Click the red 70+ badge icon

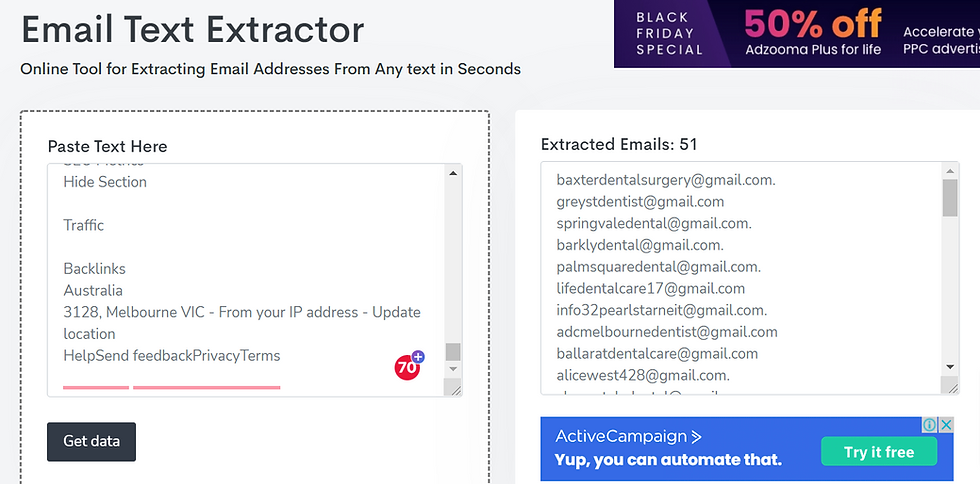click(x=409, y=365)
